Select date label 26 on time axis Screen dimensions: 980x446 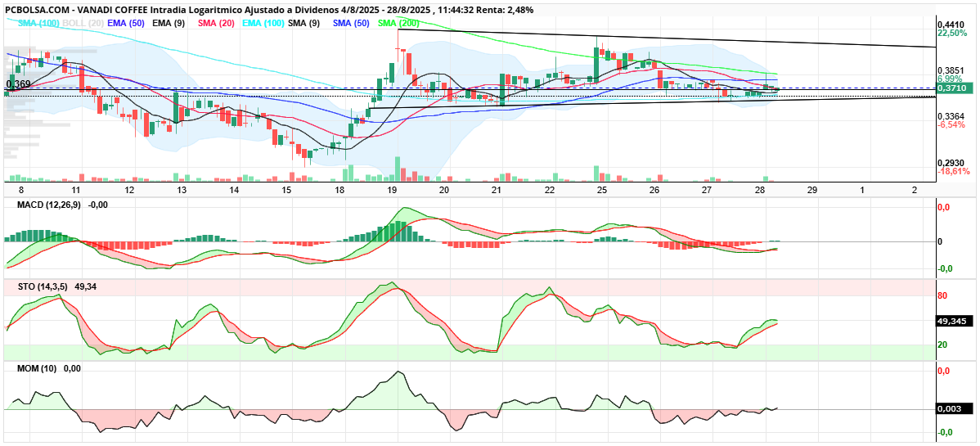tap(654, 190)
